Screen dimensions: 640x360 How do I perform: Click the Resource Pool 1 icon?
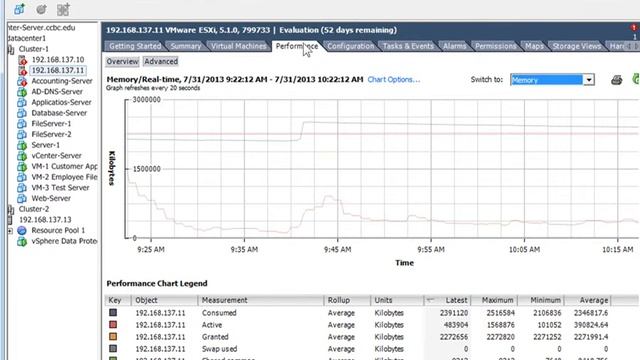pos(22,231)
